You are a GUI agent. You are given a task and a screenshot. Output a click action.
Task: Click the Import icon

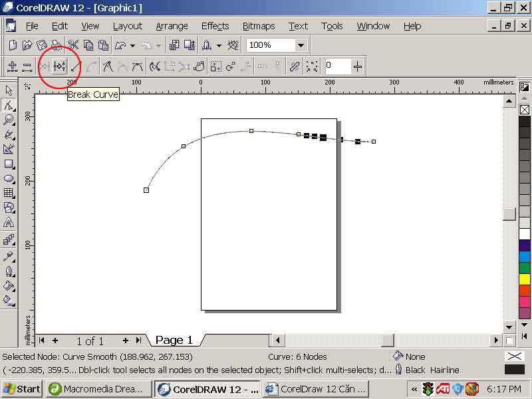coord(174,45)
